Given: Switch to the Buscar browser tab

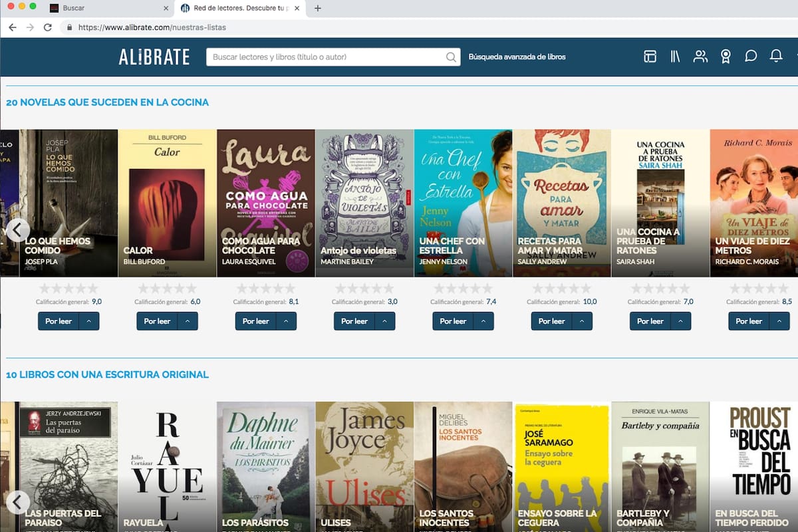Looking at the screenshot, I should click(x=106, y=9).
